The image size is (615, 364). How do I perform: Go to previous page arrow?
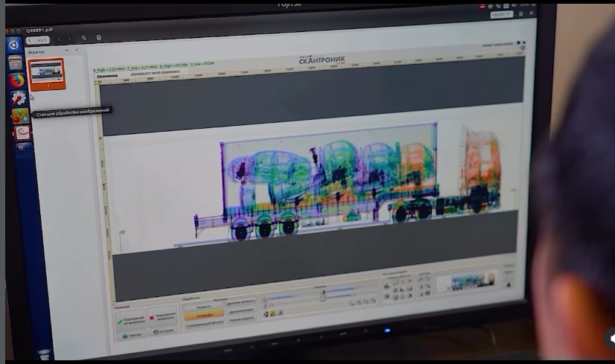point(60,39)
